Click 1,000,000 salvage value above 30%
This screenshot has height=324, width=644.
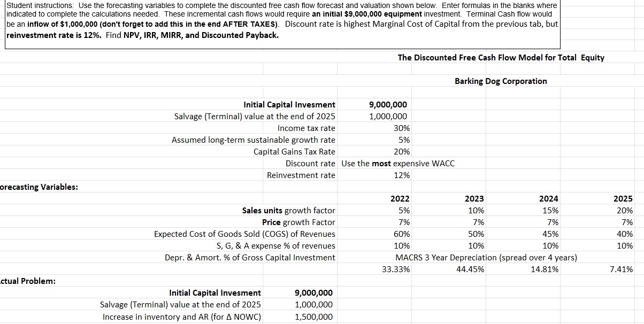pos(388,116)
